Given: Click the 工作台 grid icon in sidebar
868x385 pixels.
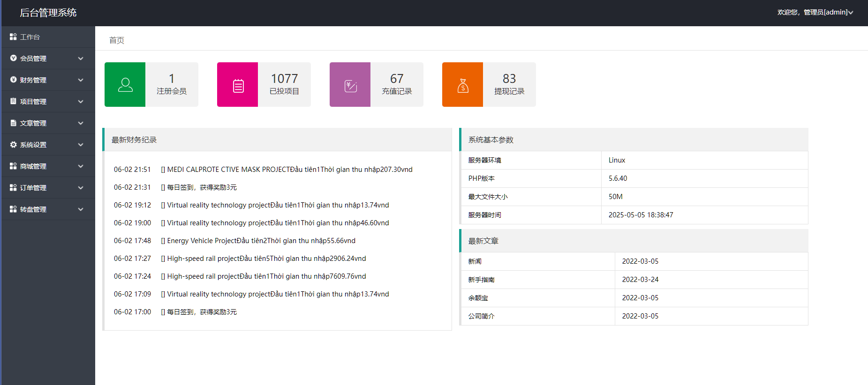Looking at the screenshot, I should (13, 37).
